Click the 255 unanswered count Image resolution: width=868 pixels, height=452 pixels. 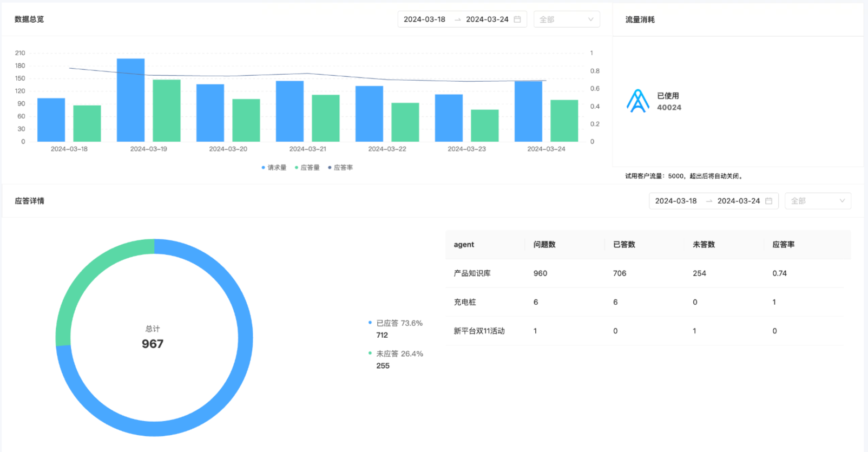click(383, 366)
